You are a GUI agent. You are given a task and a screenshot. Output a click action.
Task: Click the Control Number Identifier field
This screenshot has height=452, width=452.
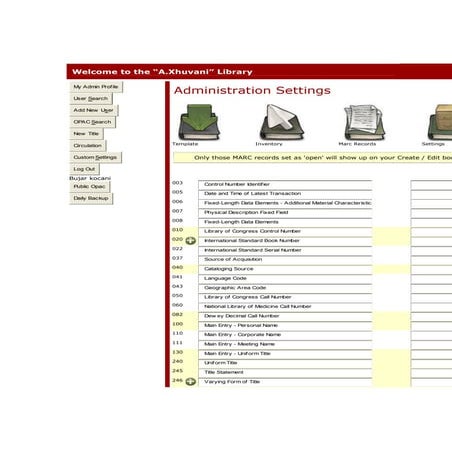(x=285, y=184)
